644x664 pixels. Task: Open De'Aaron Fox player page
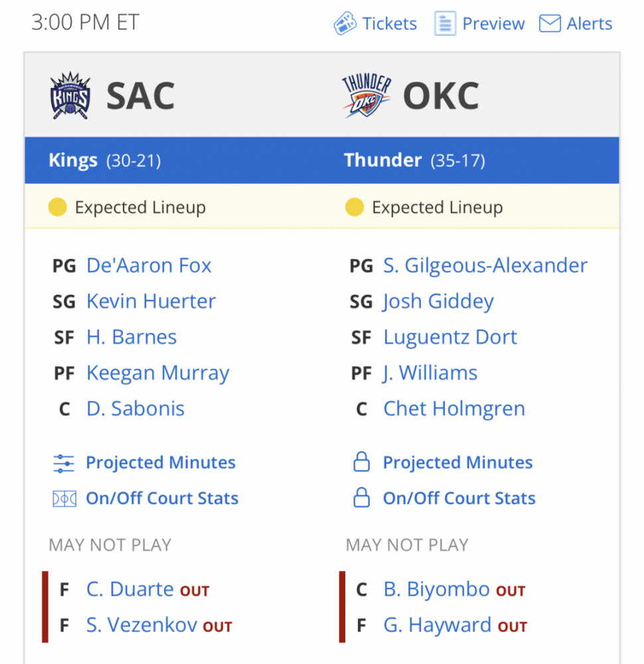click(149, 266)
